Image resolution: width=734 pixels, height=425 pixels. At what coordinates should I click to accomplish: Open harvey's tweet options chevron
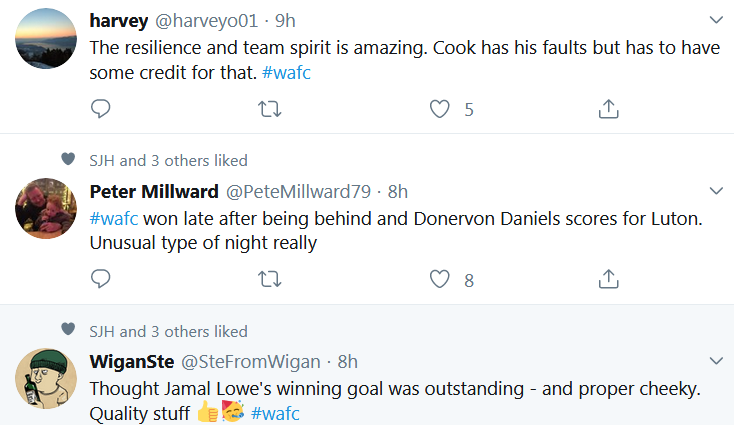(716, 19)
